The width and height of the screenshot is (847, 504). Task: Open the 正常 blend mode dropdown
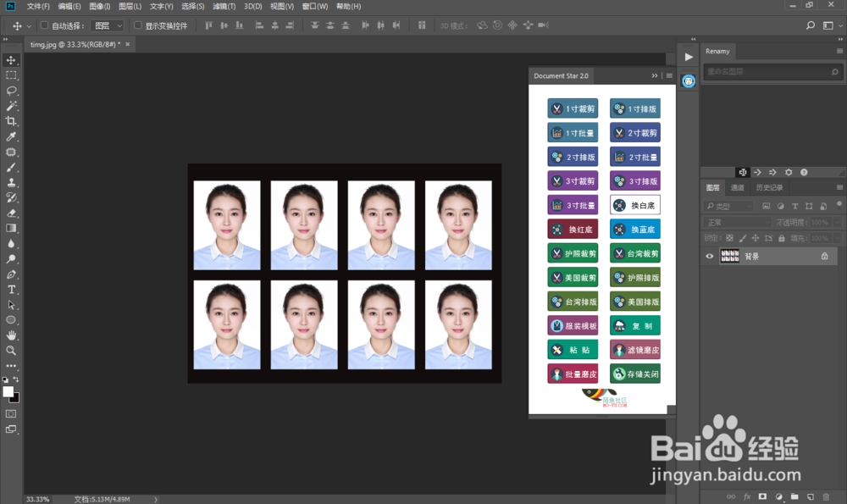click(x=735, y=222)
